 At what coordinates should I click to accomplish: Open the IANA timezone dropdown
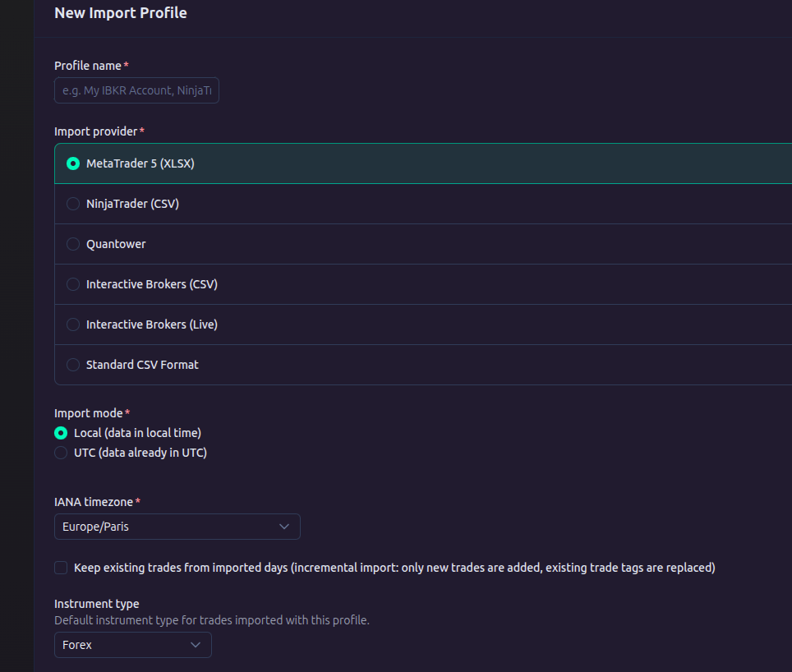[177, 527]
